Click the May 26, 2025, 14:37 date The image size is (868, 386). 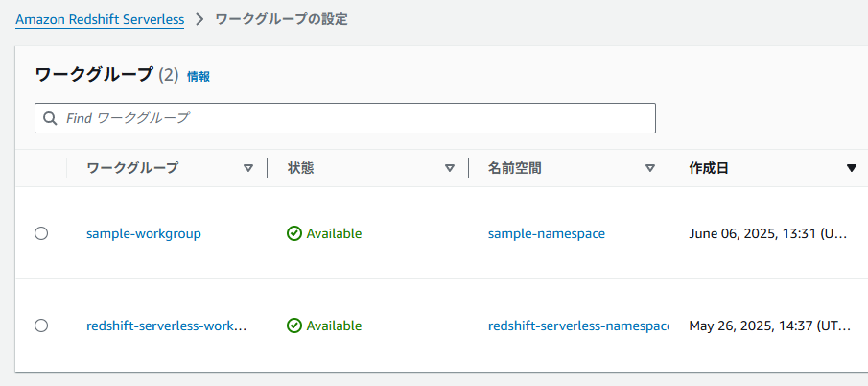(770, 326)
